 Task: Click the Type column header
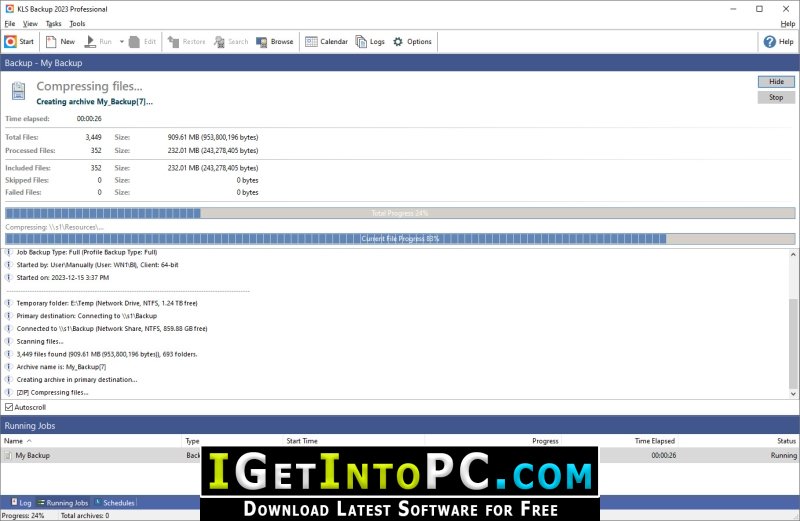[x=233, y=441]
